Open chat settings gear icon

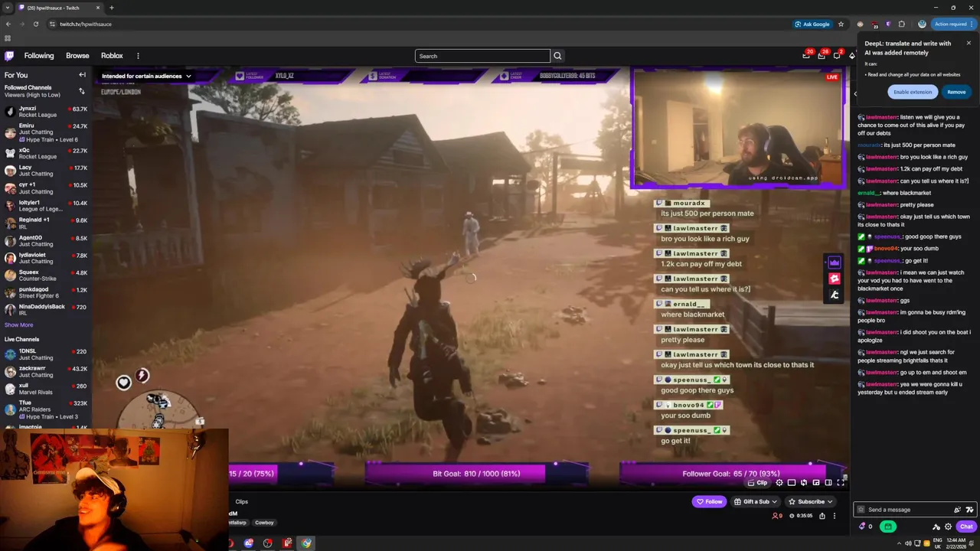coord(948,527)
